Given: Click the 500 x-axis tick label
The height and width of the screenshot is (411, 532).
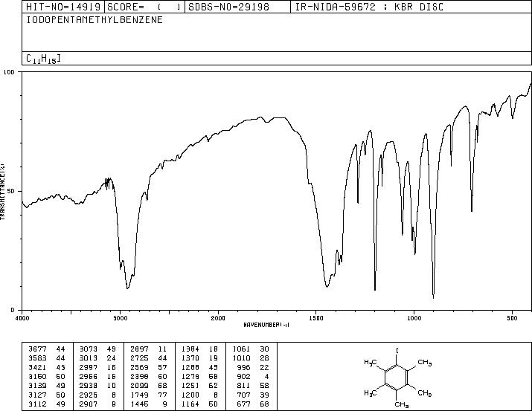Looking at the screenshot, I should tap(512, 318).
